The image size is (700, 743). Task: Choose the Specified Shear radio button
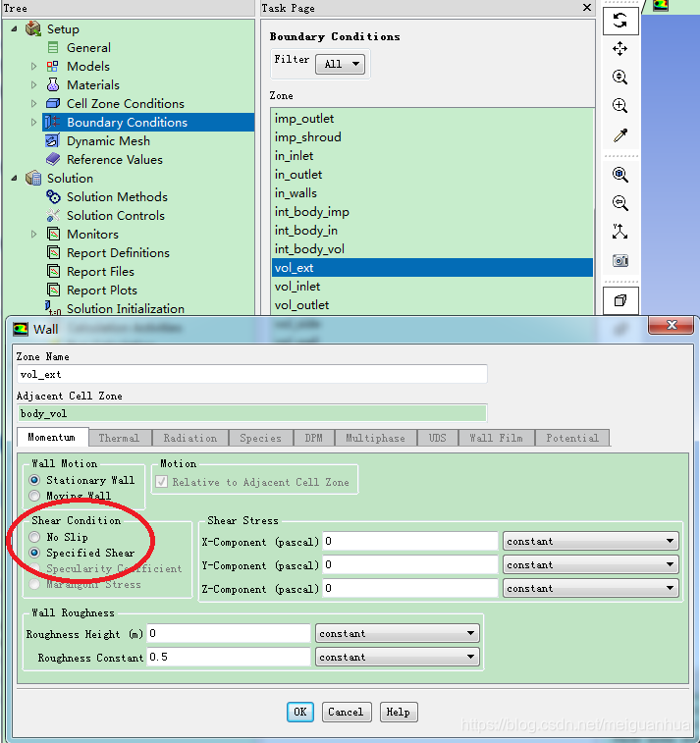[x=34, y=553]
